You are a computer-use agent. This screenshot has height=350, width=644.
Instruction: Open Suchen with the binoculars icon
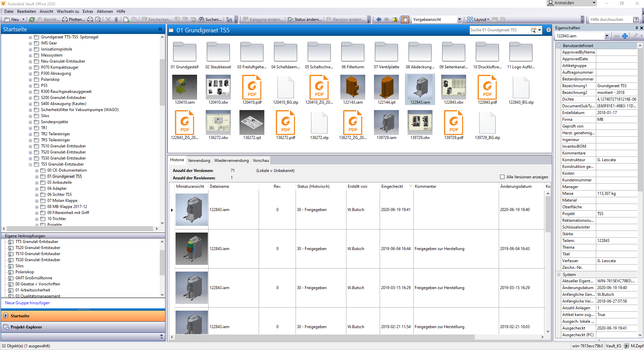(210, 20)
